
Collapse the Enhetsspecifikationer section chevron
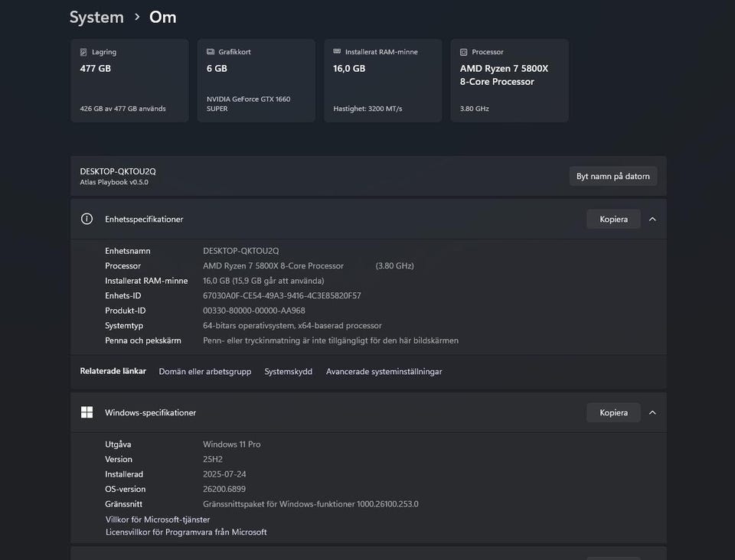click(x=652, y=219)
